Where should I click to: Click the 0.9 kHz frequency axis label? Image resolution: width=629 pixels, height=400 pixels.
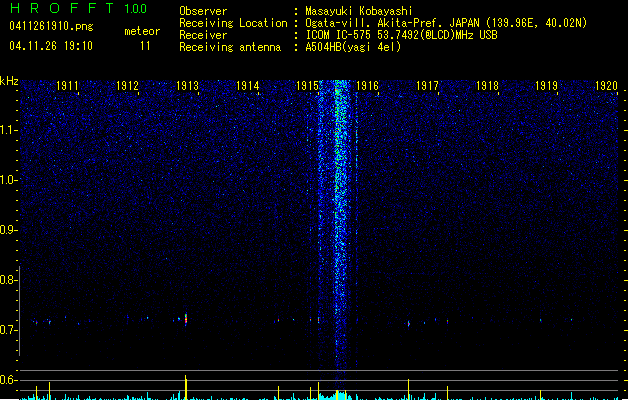pos(8,230)
